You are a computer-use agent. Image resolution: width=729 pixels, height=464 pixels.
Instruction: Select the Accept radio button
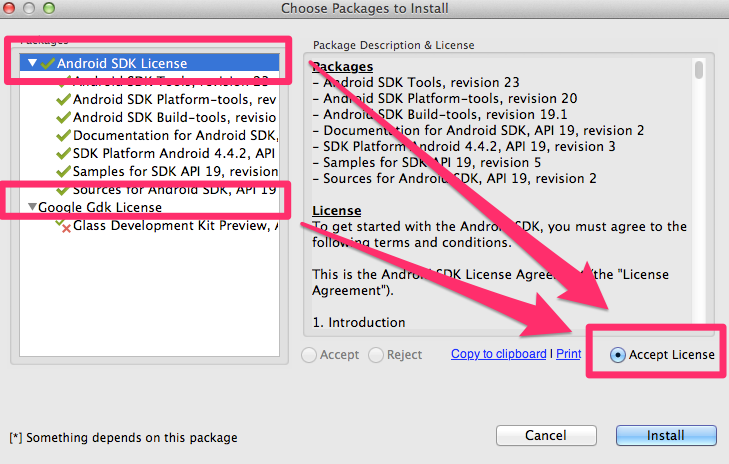coord(309,355)
